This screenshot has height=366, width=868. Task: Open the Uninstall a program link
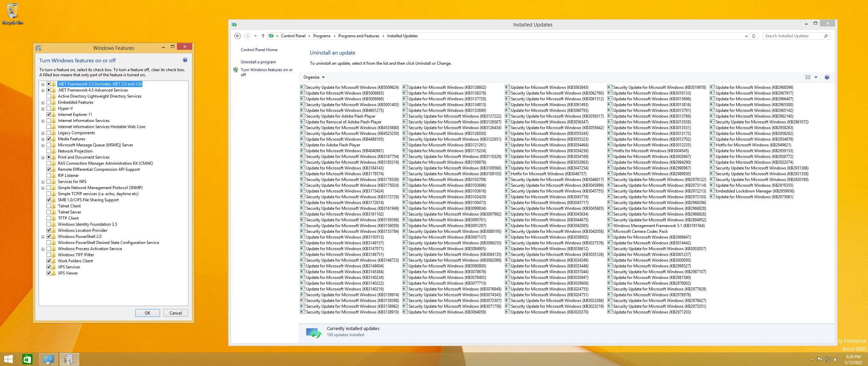point(258,62)
